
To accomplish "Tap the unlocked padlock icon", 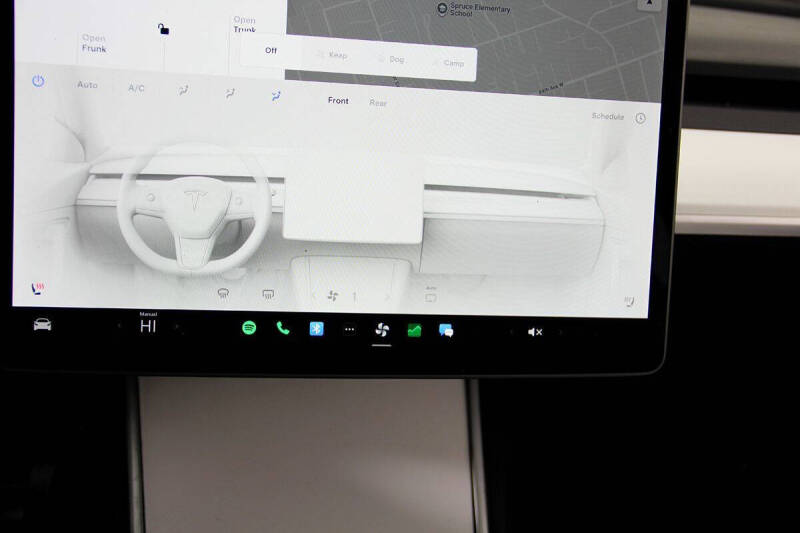I will click(x=163, y=29).
